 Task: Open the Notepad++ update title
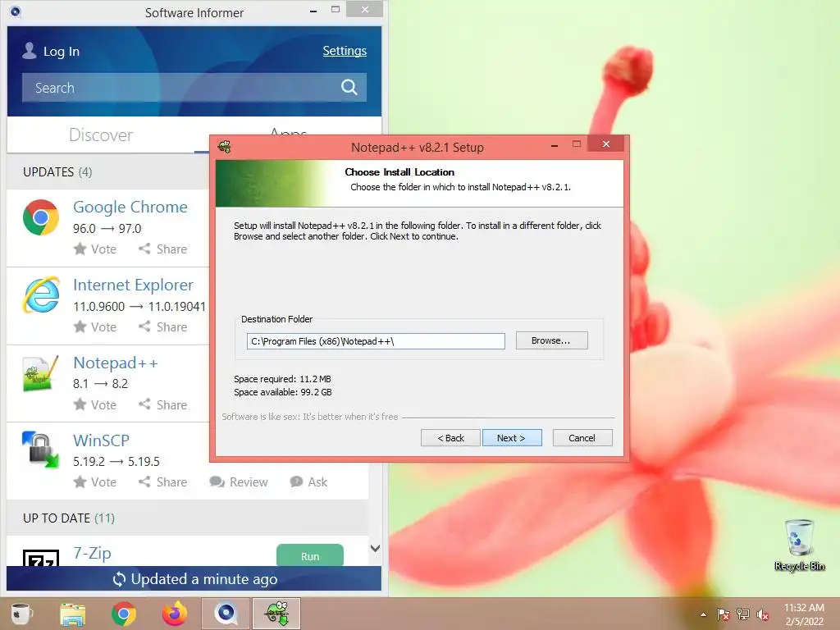click(x=116, y=363)
